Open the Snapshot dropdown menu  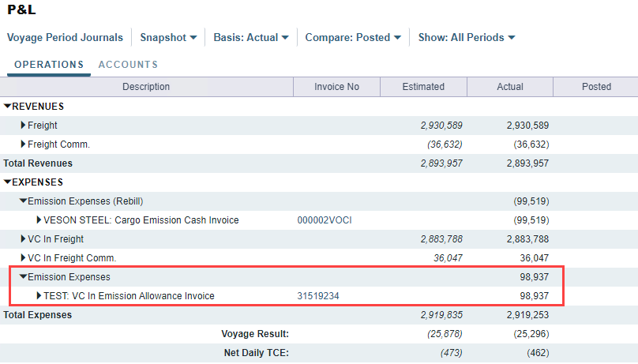click(168, 38)
